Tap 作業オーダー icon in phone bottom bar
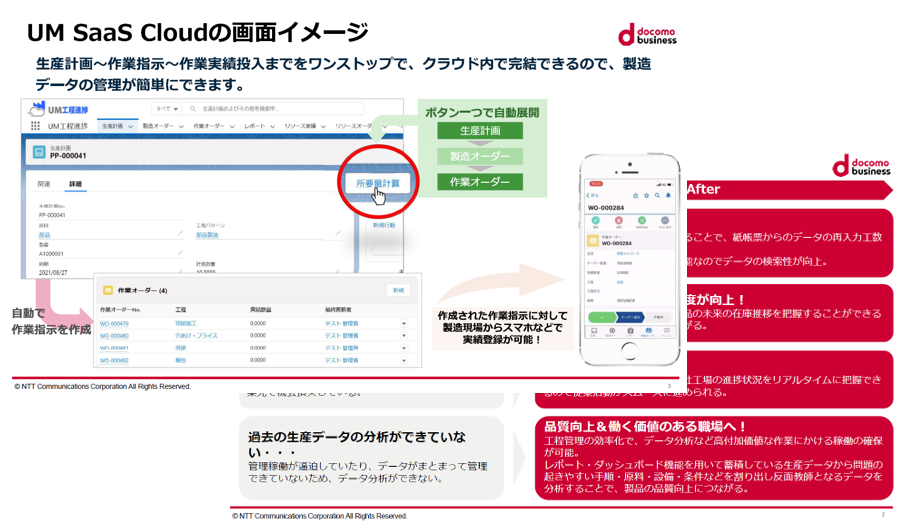Screen dimensions: 908x530 [x=649, y=331]
